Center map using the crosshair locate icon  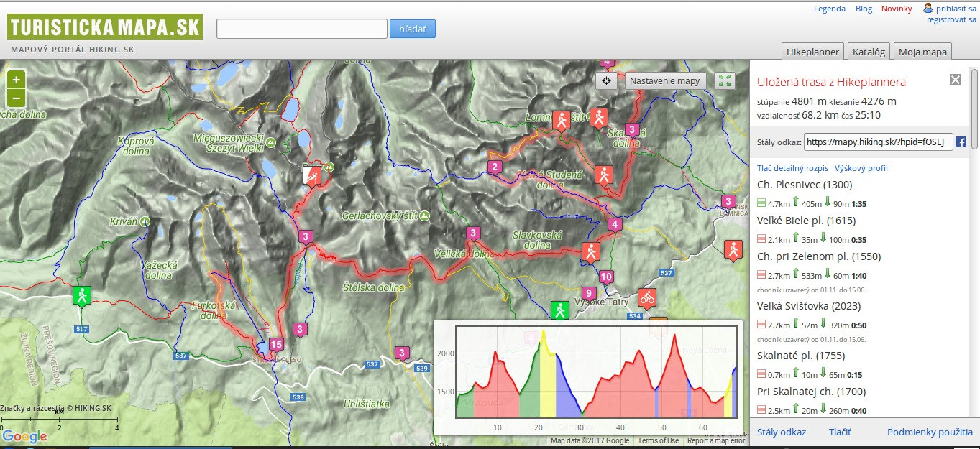606,80
